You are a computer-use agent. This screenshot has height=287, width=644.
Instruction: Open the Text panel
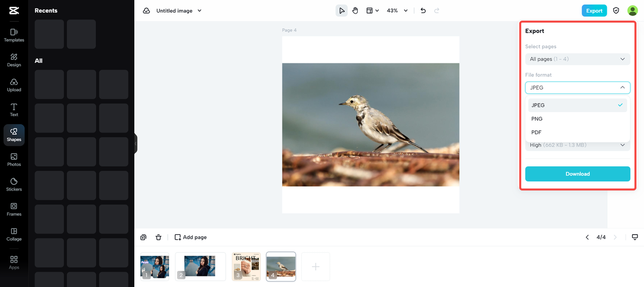point(14,110)
